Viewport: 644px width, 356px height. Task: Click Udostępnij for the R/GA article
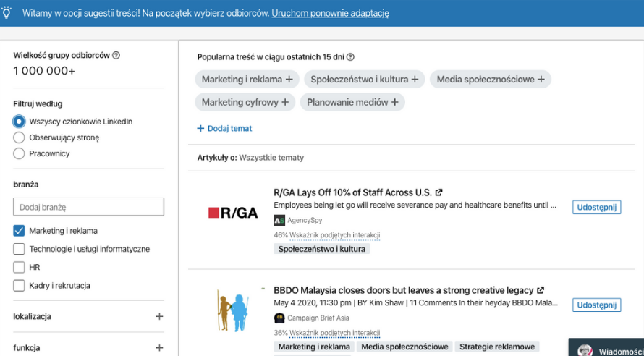tap(597, 208)
